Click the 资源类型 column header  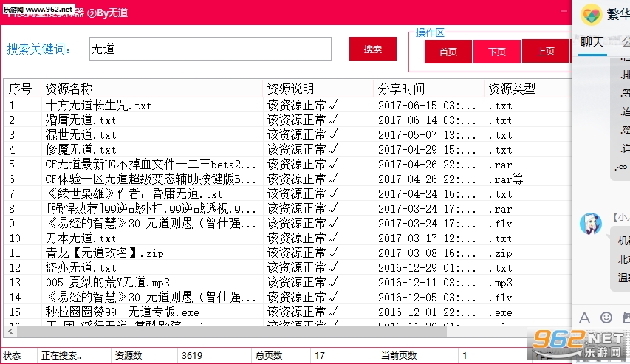[513, 89]
